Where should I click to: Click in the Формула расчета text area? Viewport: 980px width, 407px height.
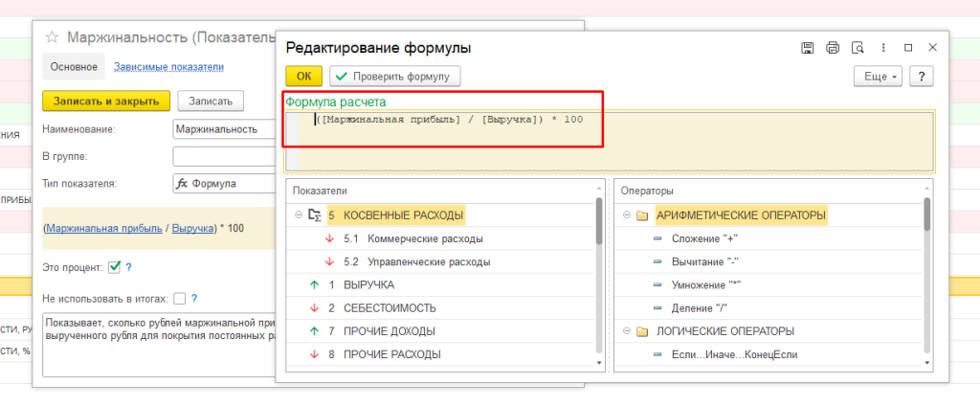click(610, 142)
